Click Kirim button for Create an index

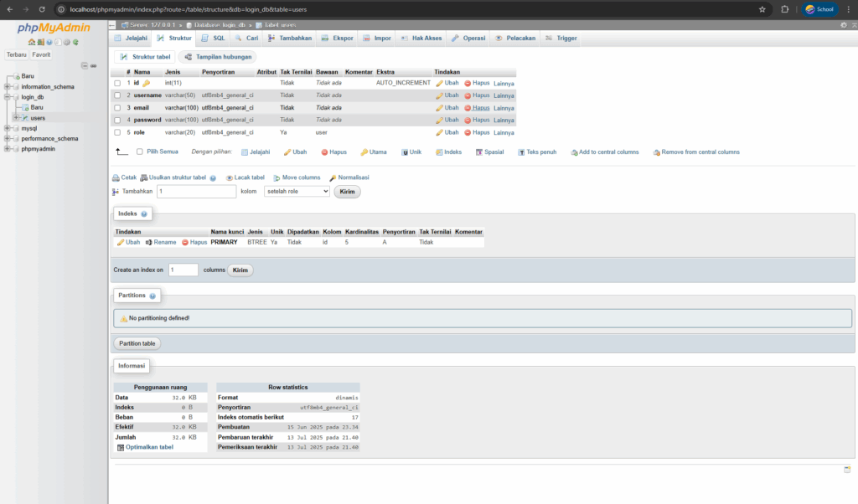tap(240, 270)
